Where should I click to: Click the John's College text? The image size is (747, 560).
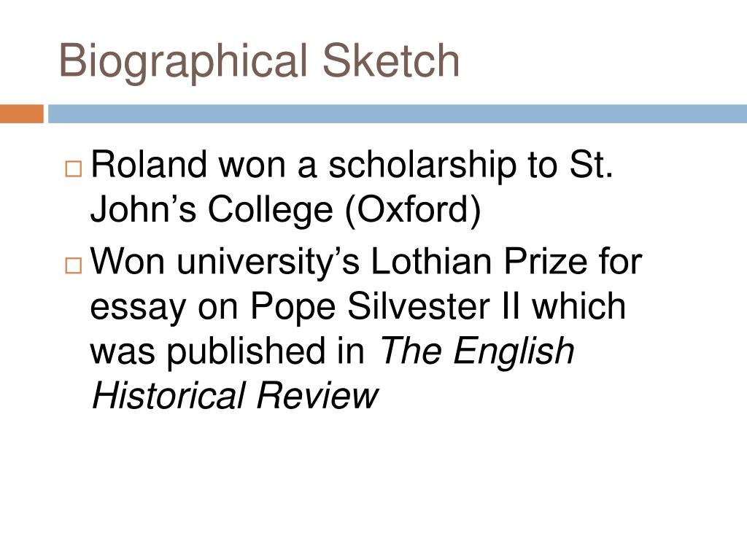(212, 209)
